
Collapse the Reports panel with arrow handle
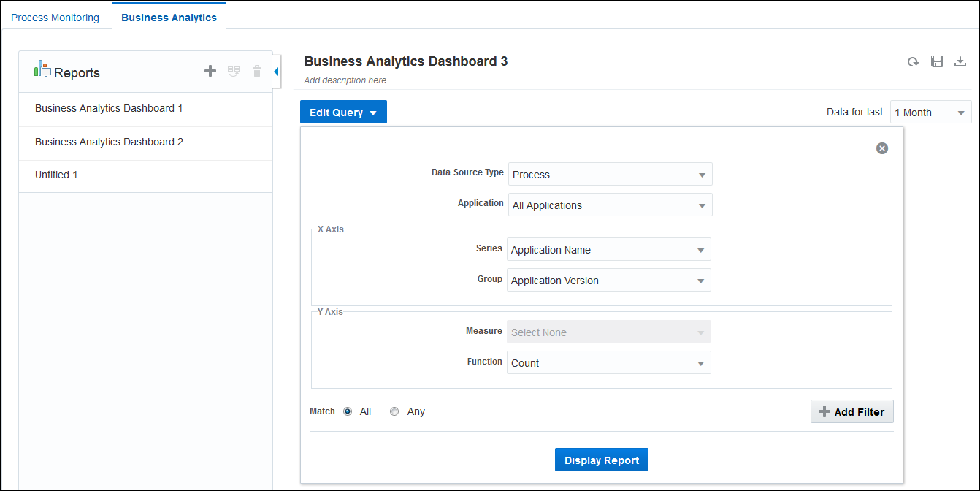(277, 71)
